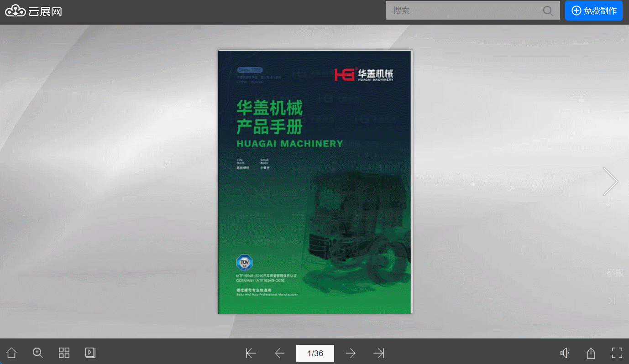Click the skip-to-end icon below 举报

pyautogui.click(x=612, y=301)
